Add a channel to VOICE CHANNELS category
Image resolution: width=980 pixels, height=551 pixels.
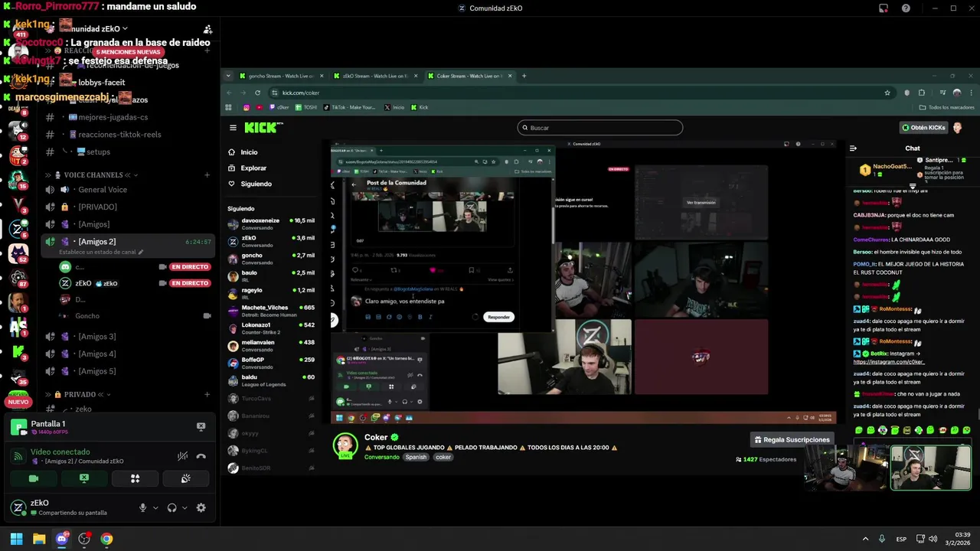click(x=207, y=175)
